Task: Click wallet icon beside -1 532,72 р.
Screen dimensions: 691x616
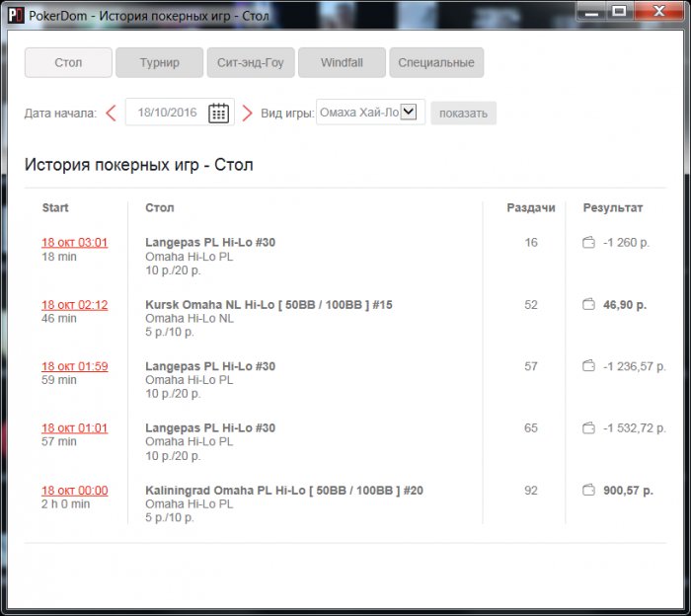Action: pyautogui.click(x=588, y=427)
